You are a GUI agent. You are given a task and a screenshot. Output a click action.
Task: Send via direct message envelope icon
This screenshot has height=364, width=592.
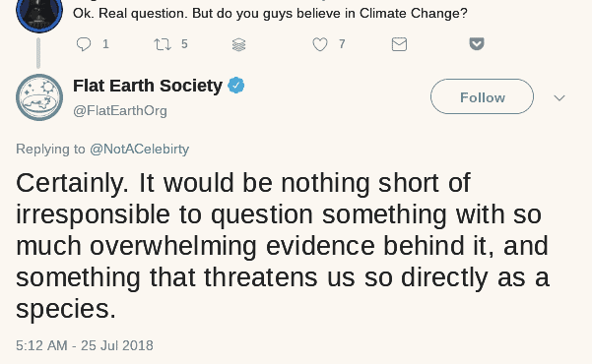click(399, 44)
